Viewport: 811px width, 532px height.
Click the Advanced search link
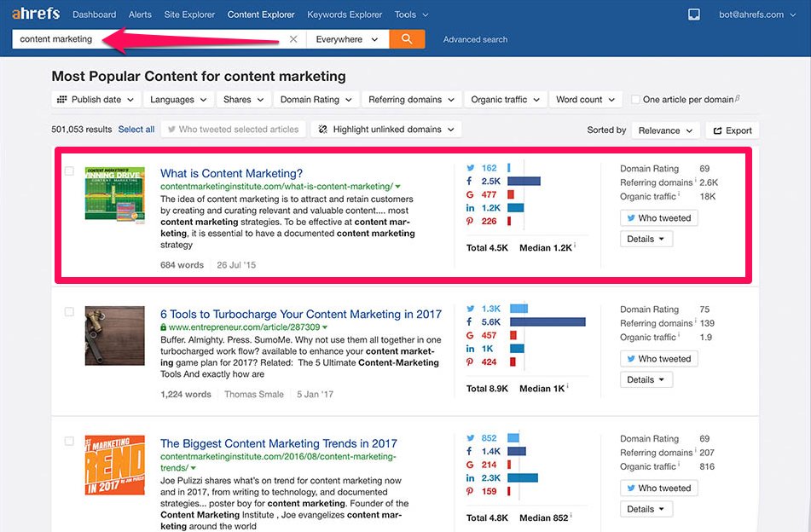tap(475, 39)
